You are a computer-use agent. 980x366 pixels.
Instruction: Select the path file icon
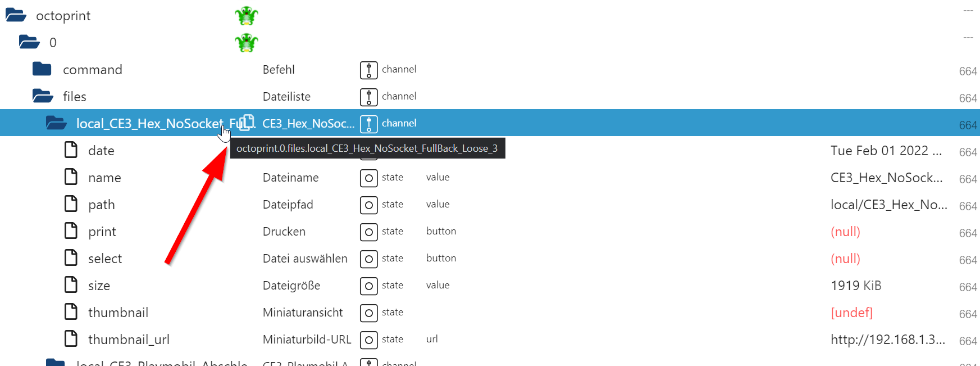71,204
